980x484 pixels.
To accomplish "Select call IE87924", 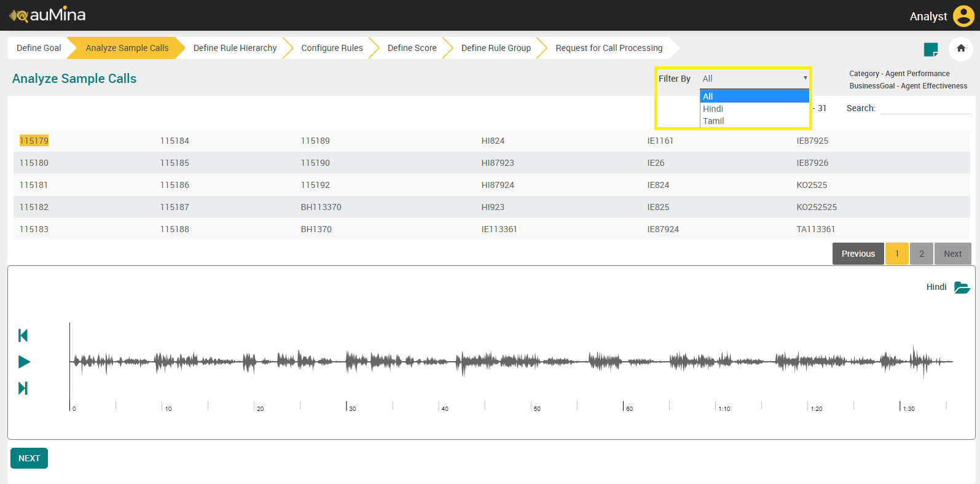I will (x=663, y=229).
